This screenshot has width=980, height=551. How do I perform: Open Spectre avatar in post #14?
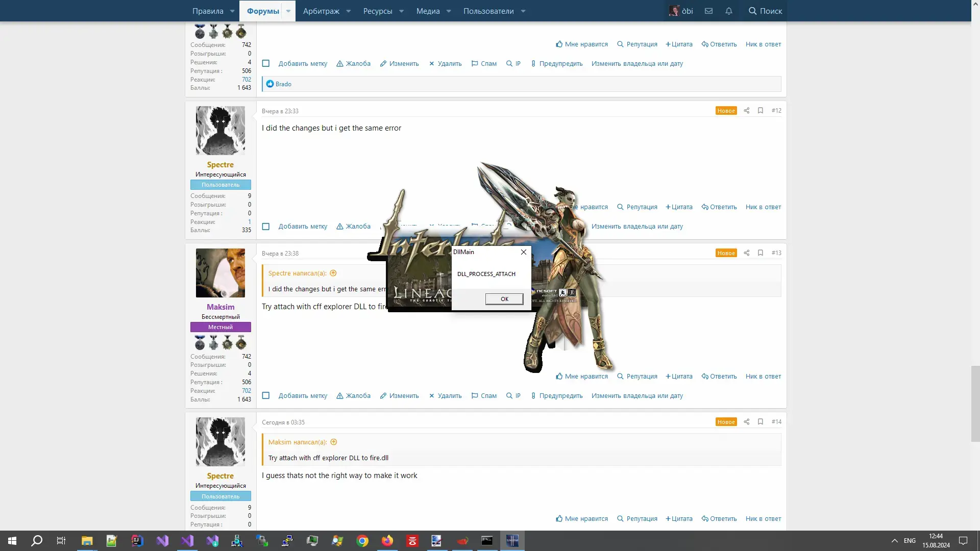220,442
